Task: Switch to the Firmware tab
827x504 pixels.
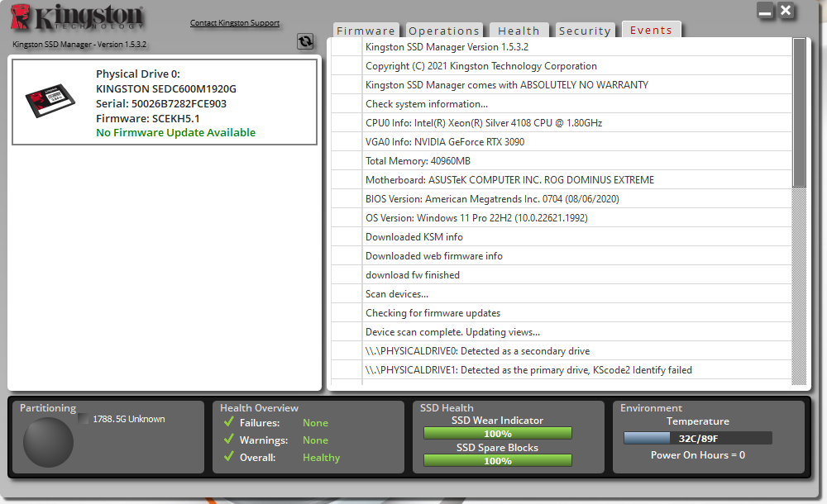Action: point(366,31)
